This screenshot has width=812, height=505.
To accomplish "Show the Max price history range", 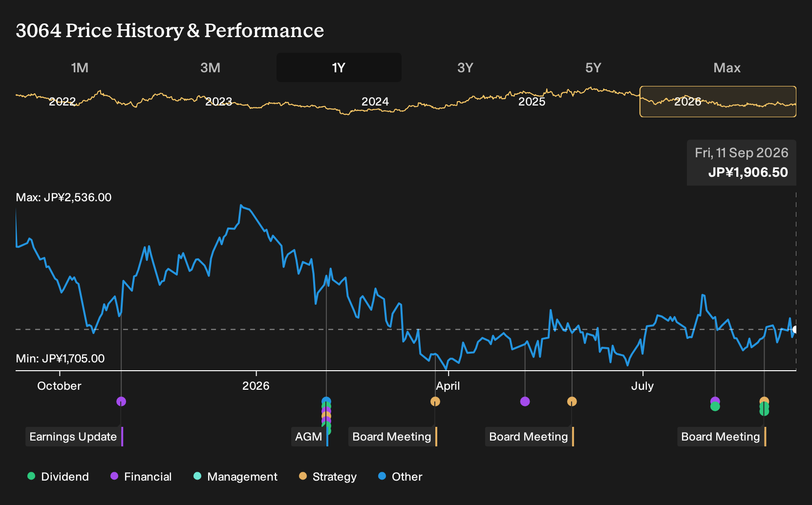I will [x=727, y=68].
